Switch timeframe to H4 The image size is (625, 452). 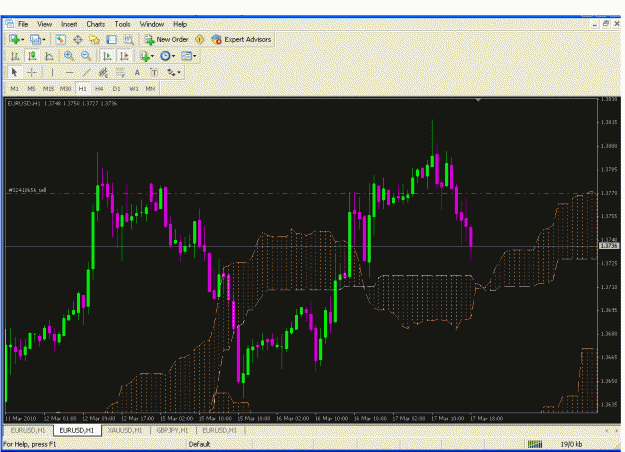(x=99, y=89)
